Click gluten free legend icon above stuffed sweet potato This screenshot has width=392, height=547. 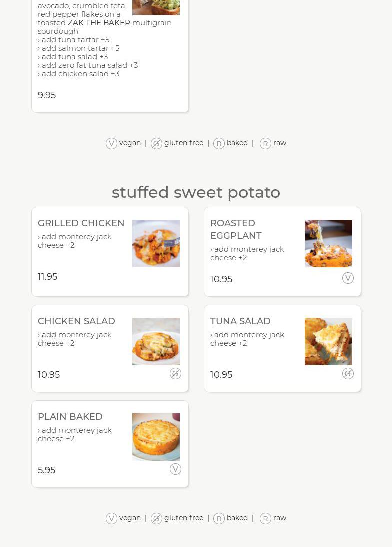156,144
